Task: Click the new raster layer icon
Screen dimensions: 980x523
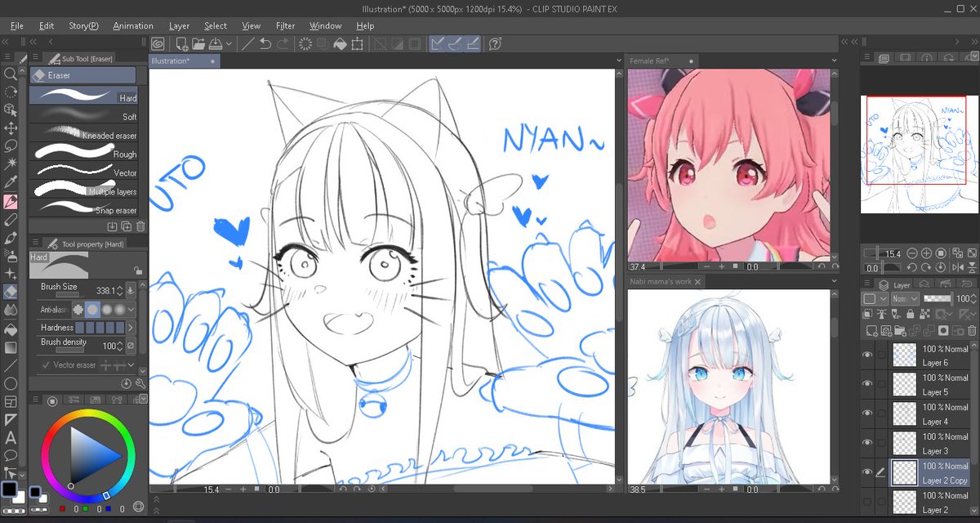Action: pos(871,330)
